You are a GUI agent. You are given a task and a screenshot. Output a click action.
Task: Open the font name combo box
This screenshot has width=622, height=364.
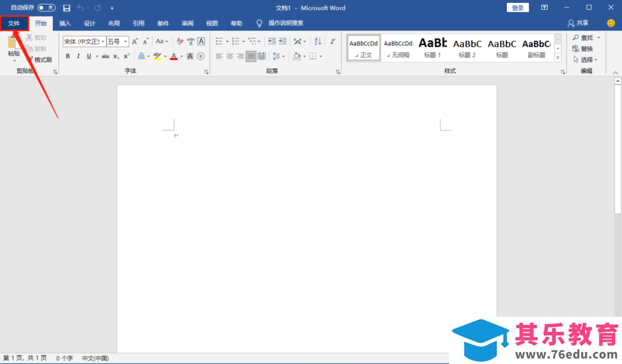tap(84, 41)
